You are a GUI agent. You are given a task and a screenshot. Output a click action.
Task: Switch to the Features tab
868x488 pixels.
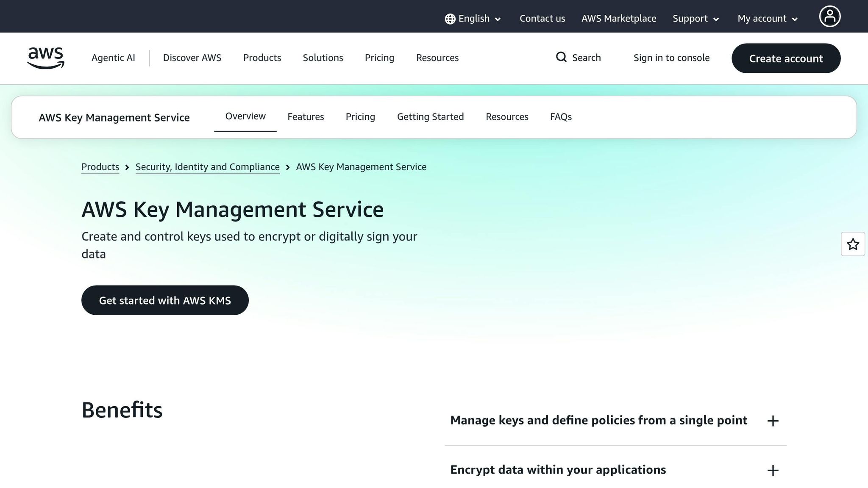click(x=306, y=117)
